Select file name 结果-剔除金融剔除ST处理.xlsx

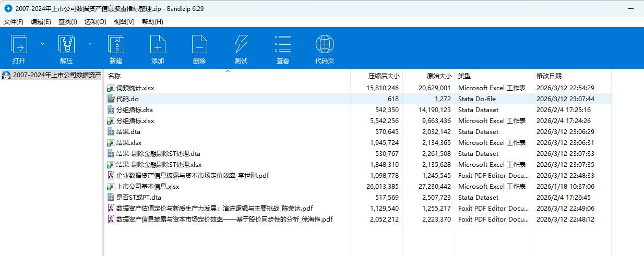pos(159,165)
